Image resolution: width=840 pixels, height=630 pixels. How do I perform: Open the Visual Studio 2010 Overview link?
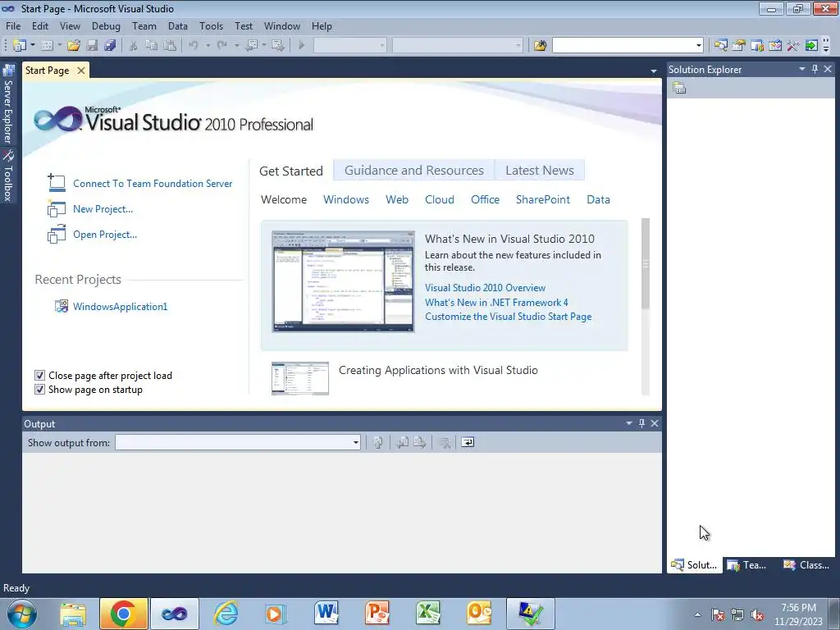(x=486, y=288)
